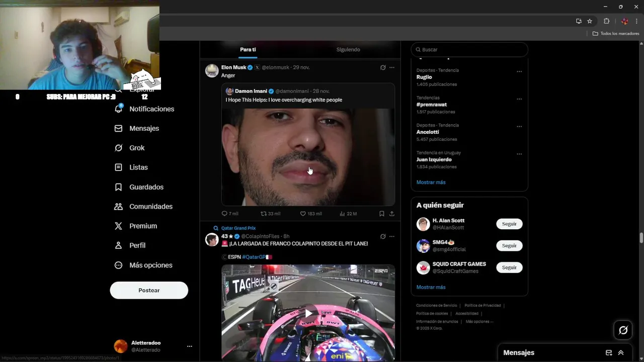Click the Postear button
This screenshot has width=644, height=362.
tap(149, 290)
